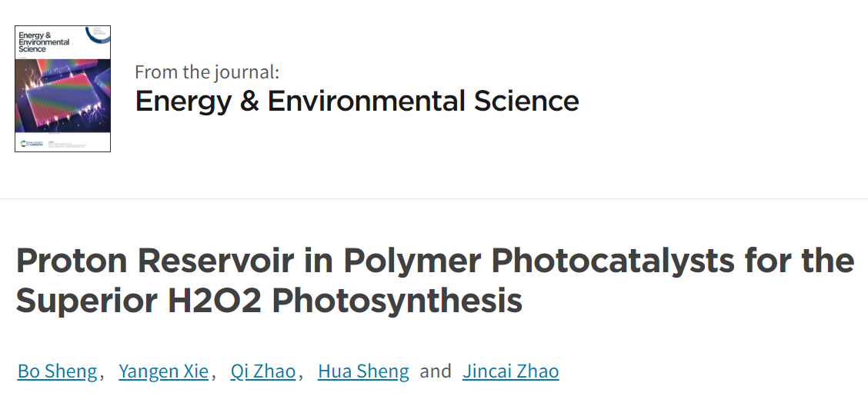Click the word 'and' between authors
Screen dimensions: 868x406
(x=436, y=371)
